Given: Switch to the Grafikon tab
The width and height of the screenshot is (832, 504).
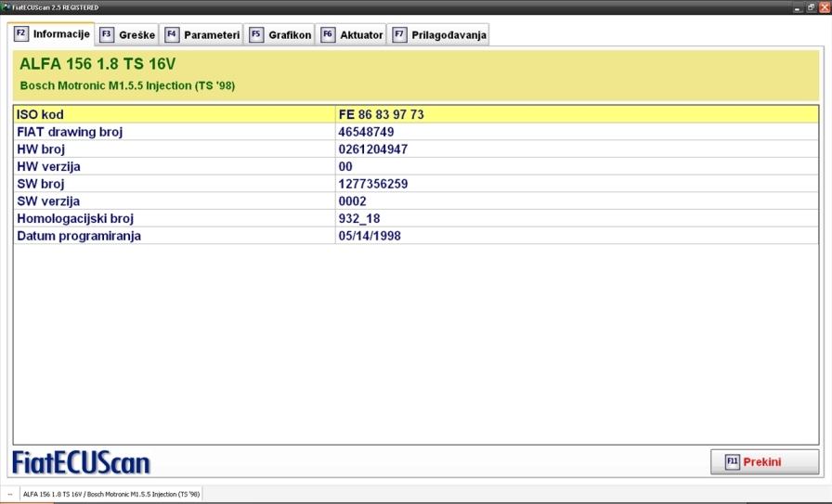Looking at the screenshot, I should coord(280,35).
